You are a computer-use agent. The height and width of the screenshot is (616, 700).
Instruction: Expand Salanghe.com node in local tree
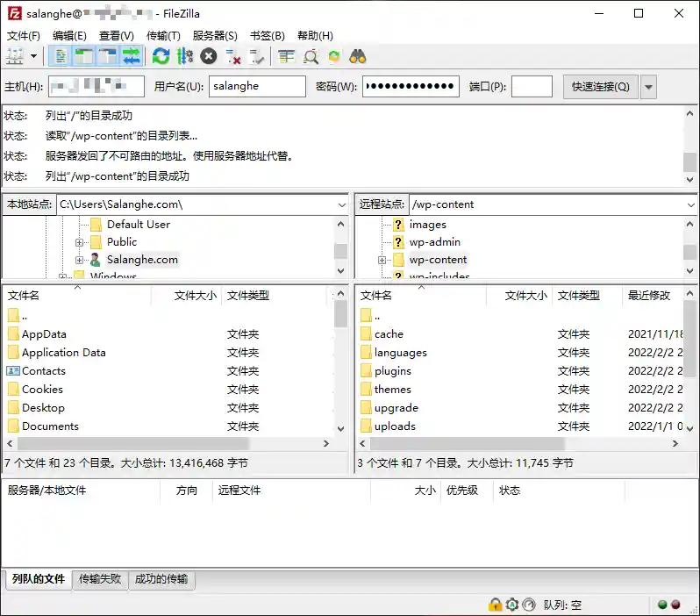pyautogui.click(x=79, y=260)
